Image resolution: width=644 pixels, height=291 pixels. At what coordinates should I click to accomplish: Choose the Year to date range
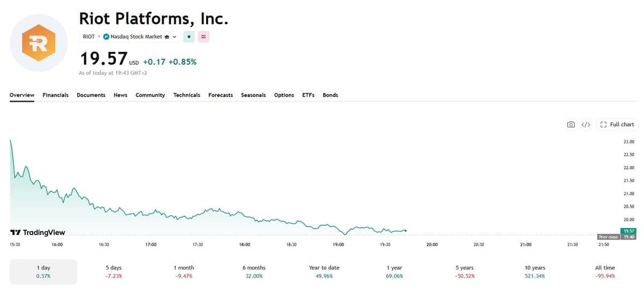324,272
